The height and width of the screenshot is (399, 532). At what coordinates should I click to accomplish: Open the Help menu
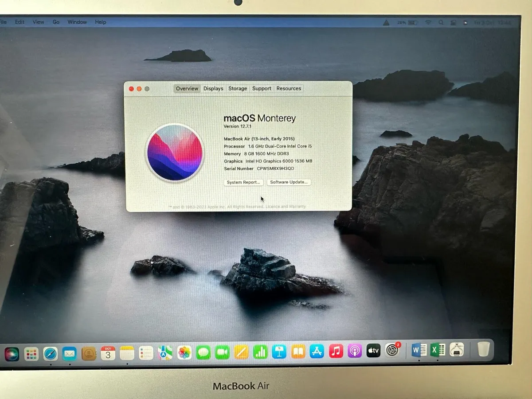pyautogui.click(x=101, y=22)
